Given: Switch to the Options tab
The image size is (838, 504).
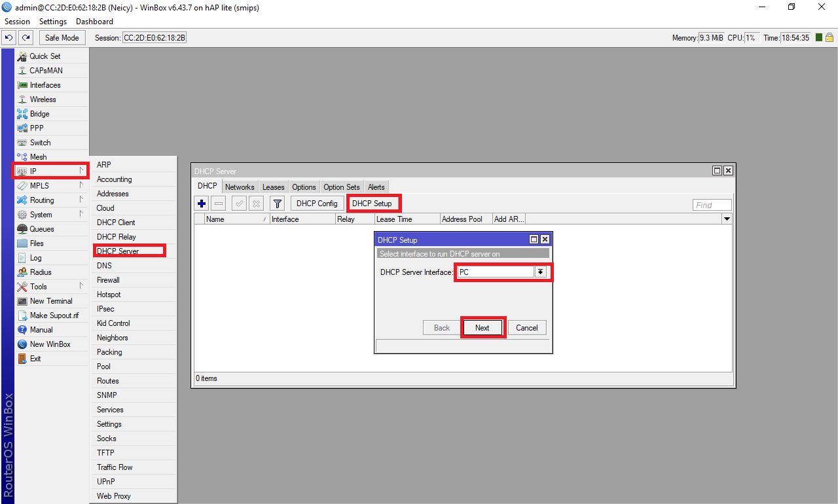Looking at the screenshot, I should (x=304, y=187).
